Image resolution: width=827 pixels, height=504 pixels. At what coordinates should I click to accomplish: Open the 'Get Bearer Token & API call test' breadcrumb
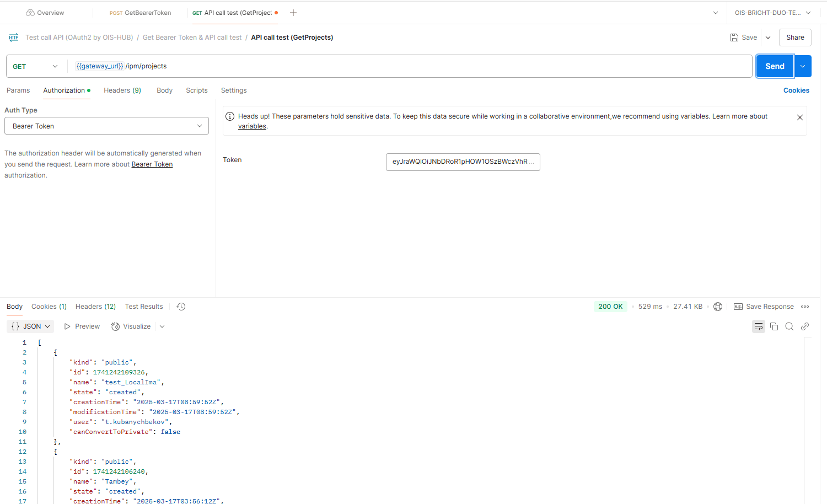point(192,37)
